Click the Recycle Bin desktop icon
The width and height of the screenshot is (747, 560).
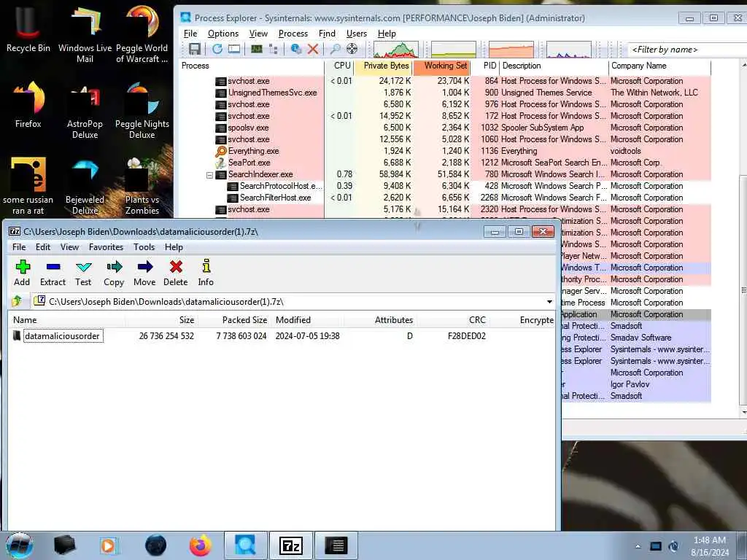(x=28, y=30)
